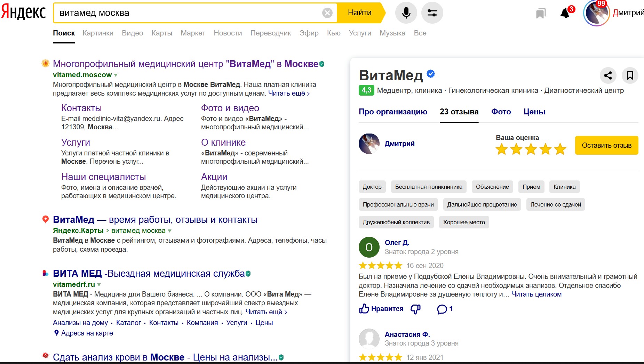Click Адреса на карте link
The height and width of the screenshot is (364, 644).
[87, 333]
